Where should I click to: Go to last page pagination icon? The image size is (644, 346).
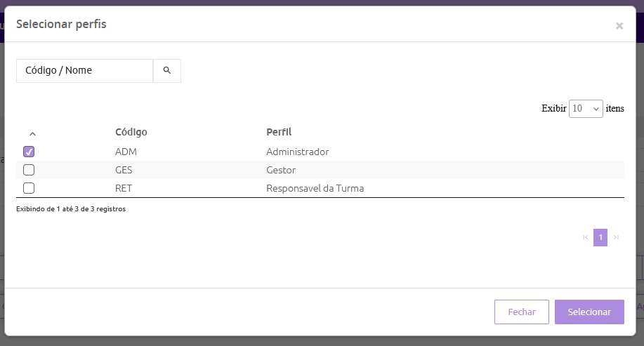[x=616, y=238]
